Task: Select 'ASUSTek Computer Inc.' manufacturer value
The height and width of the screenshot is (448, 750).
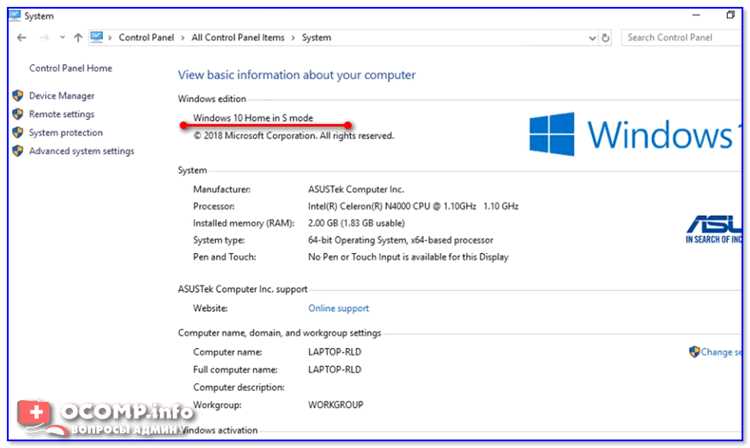Action: tap(356, 189)
